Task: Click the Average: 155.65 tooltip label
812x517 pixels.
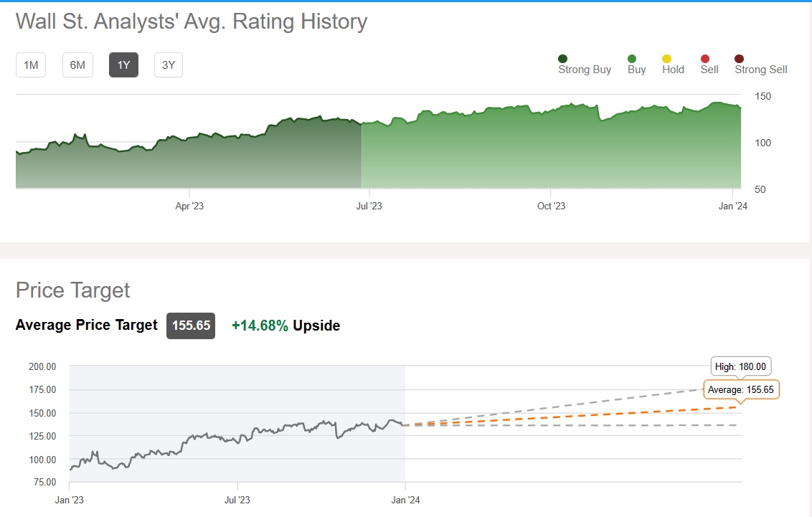Action: point(741,389)
